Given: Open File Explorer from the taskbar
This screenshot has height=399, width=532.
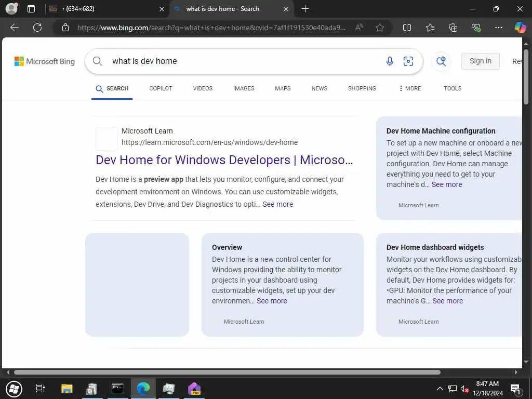Looking at the screenshot, I should pos(66,389).
